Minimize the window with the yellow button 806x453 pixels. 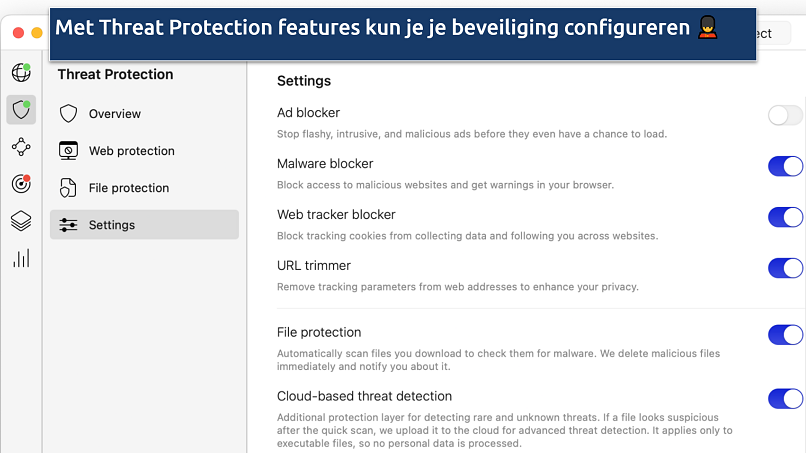click(37, 33)
